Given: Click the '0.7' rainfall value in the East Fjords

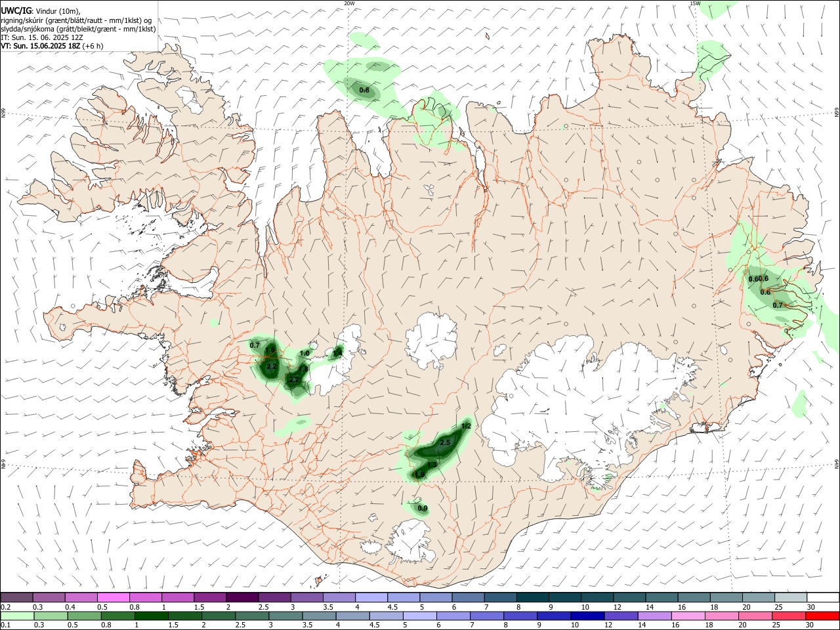Looking at the screenshot, I should point(778,305).
